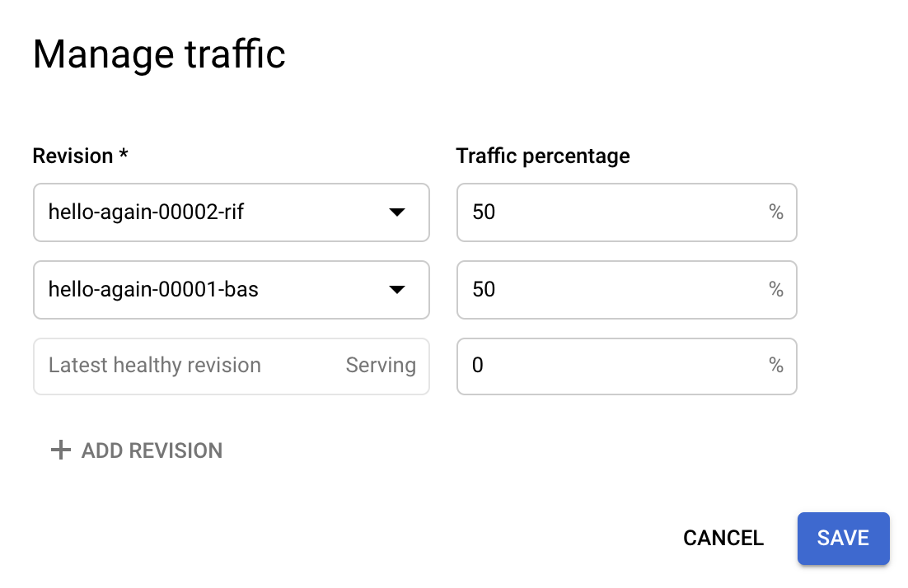Focus traffic percentage input for 00002-rif revision
Screen dimensions: 908x588
(610, 212)
